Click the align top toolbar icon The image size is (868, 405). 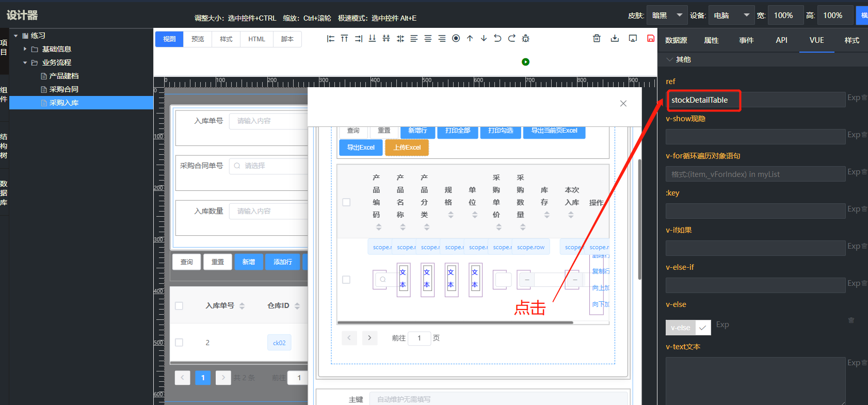coord(344,39)
